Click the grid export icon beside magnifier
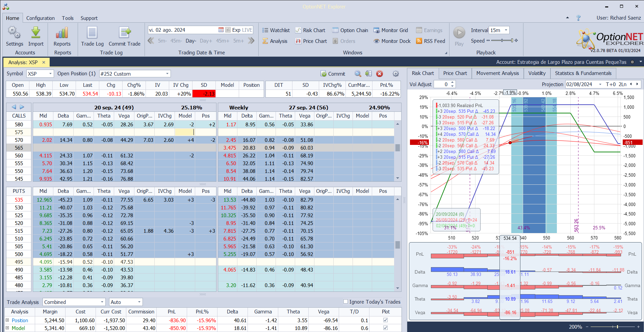 click(368, 74)
